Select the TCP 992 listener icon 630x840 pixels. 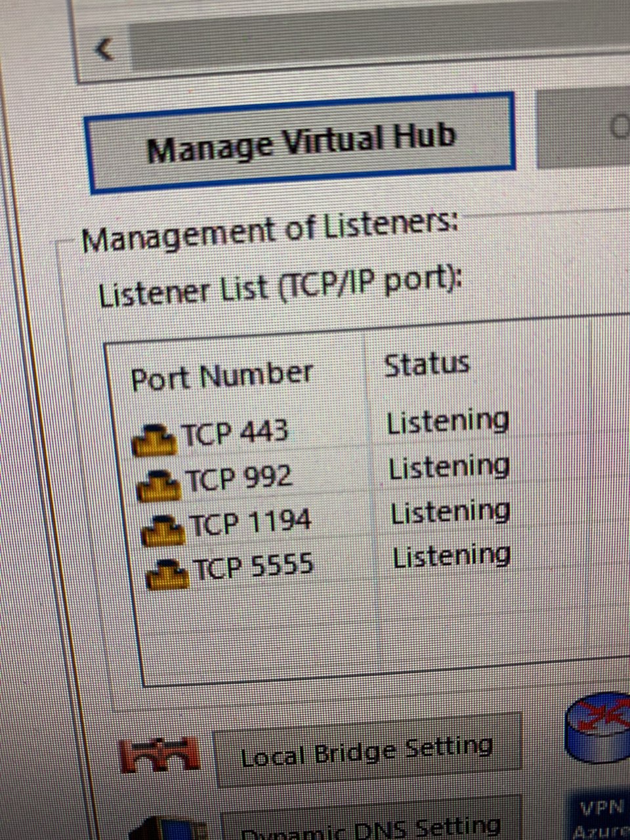pos(158,484)
